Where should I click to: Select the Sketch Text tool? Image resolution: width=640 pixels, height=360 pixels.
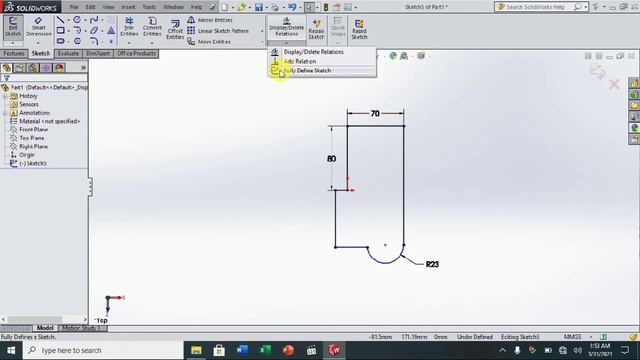[x=111, y=31]
